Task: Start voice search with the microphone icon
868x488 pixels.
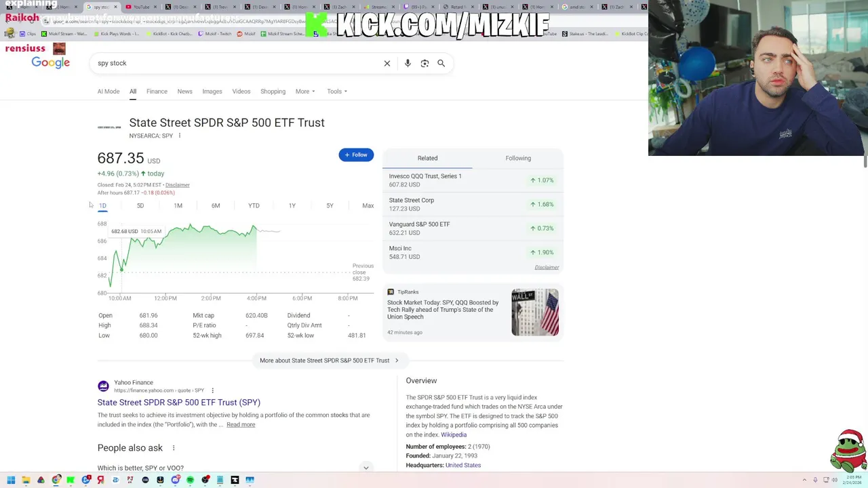Action: pyautogui.click(x=408, y=63)
